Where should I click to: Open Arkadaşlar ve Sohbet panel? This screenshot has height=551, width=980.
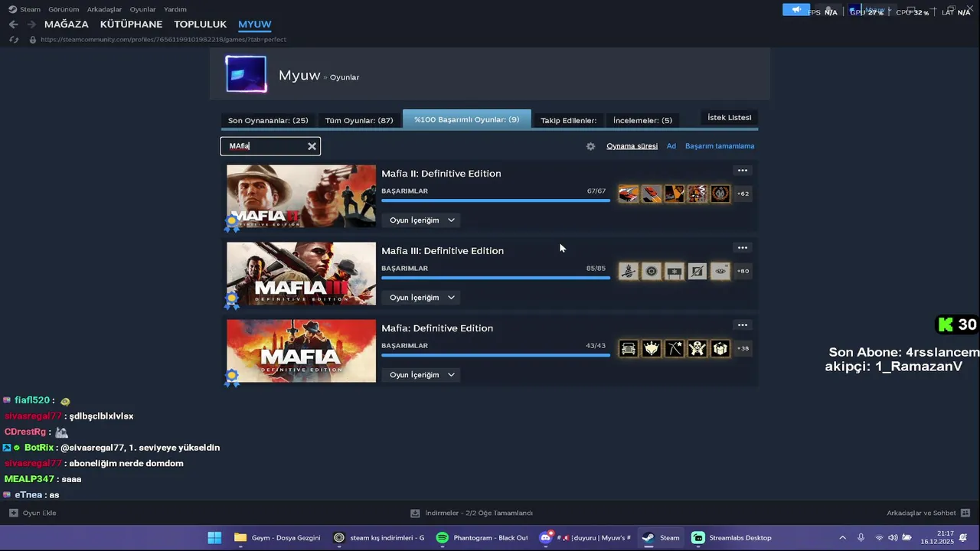coord(928,513)
